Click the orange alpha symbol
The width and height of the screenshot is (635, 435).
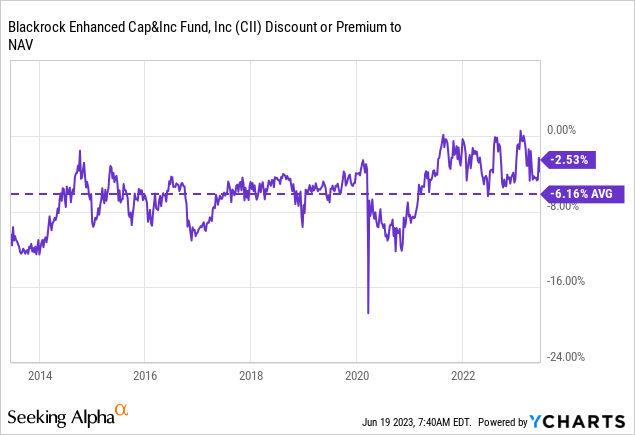tap(121, 410)
